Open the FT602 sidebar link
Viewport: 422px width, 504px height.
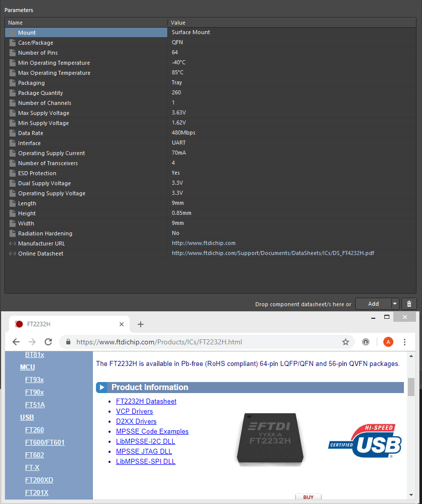tap(35, 455)
